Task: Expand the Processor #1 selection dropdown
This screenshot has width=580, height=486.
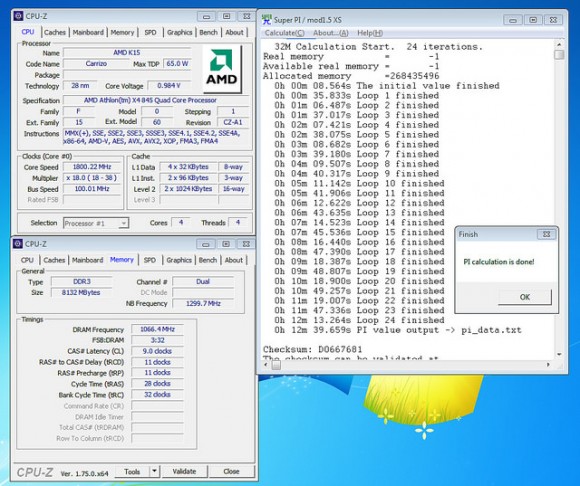Action: coord(124,223)
